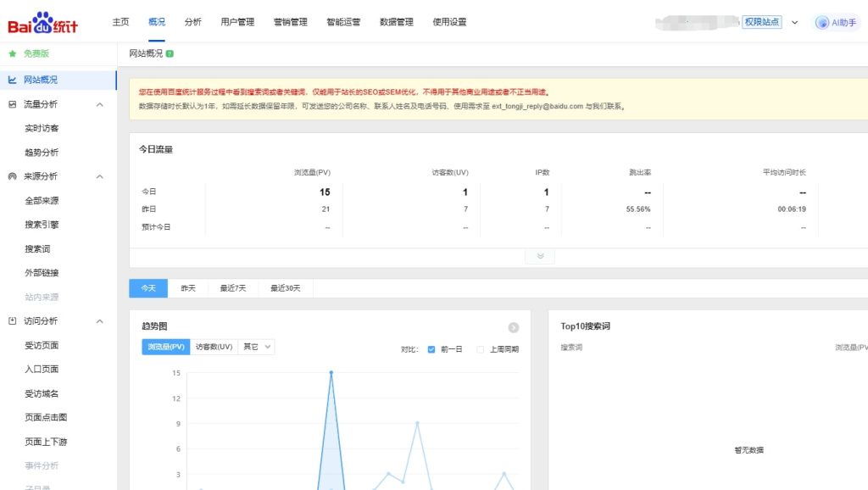The height and width of the screenshot is (490, 868).
Task: Open the AI助手 assistant
Action: point(836,22)
